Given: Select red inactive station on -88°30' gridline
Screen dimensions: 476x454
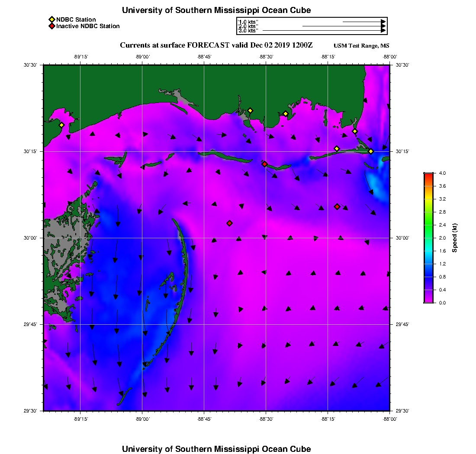Looking at the screenshot, I should (264, 164).
